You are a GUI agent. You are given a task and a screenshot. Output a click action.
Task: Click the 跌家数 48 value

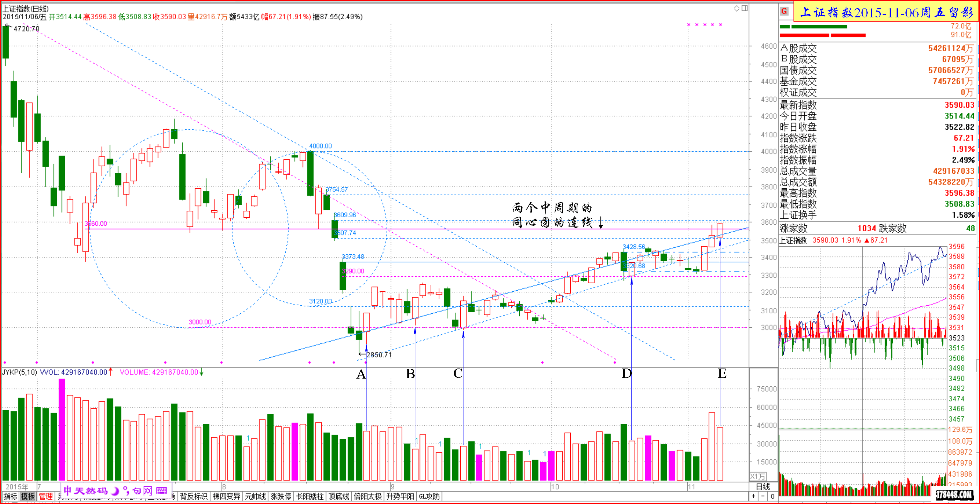(x=970, y=228)
